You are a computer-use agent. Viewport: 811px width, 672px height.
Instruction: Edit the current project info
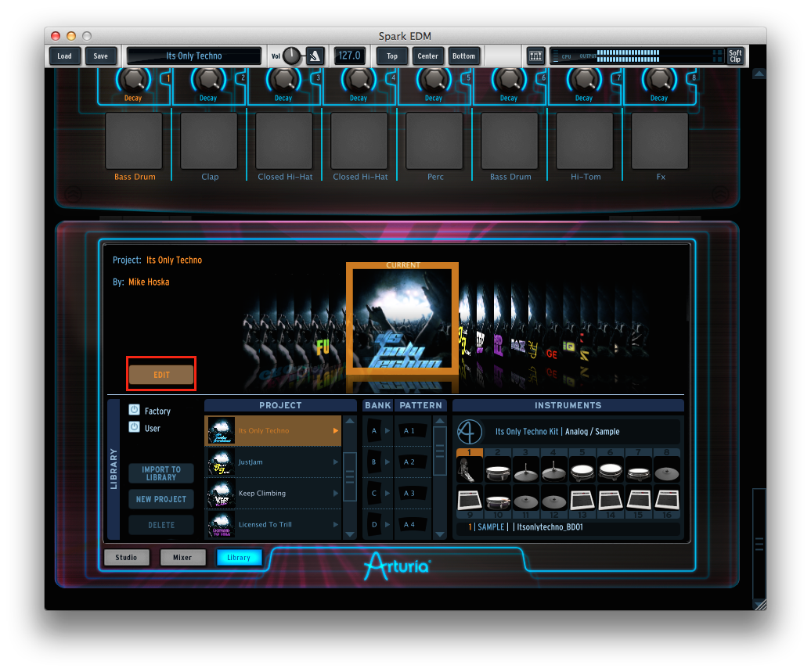click(x=161, y=374)
